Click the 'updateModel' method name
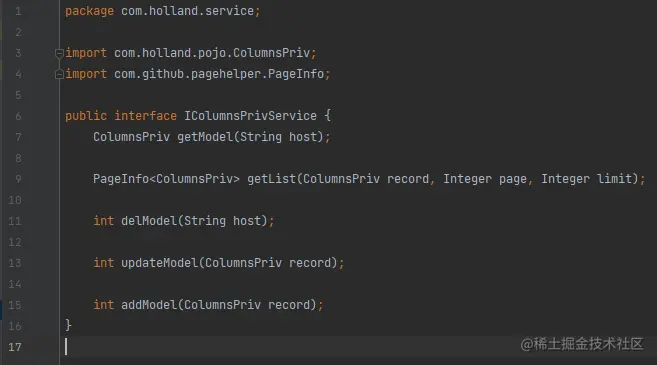The height and width of the screenshot is (365, 657). coord(159,263)
